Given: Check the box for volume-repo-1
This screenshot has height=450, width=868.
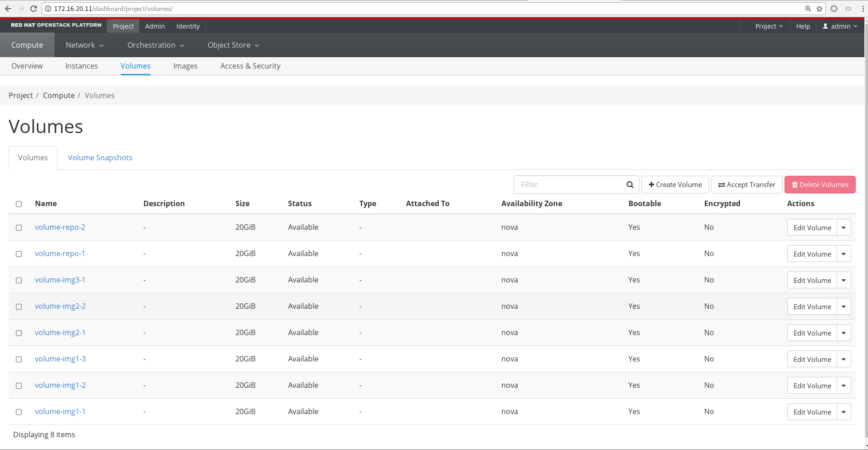Looking at the screenshot, I should point(19,254).
